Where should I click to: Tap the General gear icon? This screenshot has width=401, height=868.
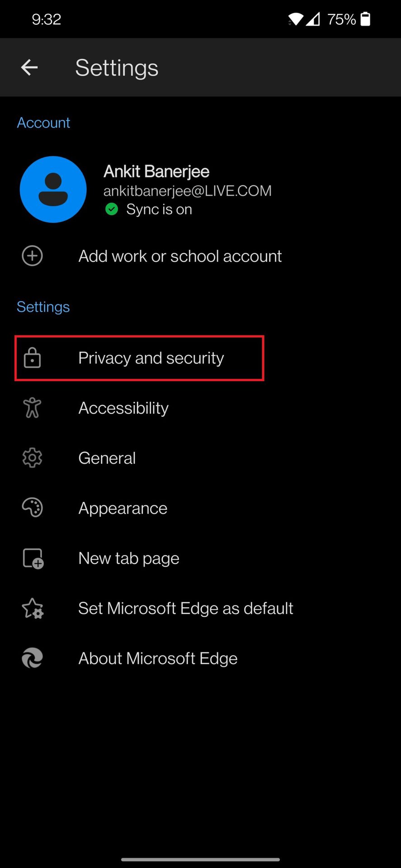click(x=33, y=458)
